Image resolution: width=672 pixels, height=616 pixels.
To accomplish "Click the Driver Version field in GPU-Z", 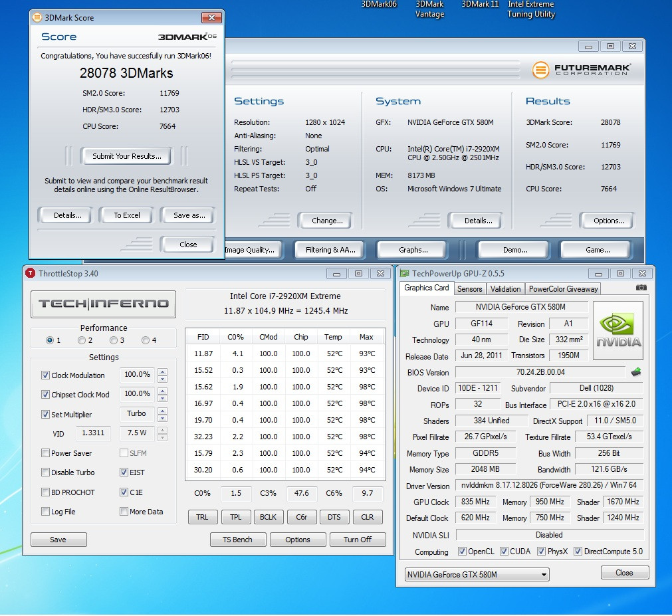I will tap(549, 485).
